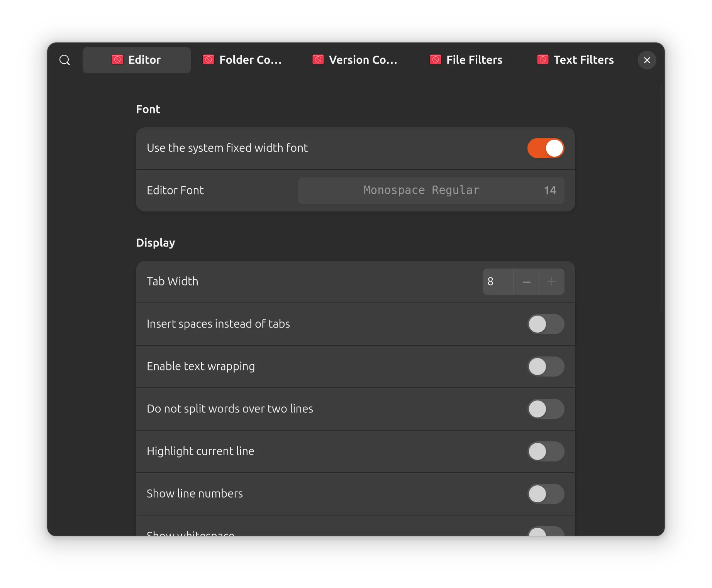Screen dimensions: 712x588
Task: Click the Tab Width value field
Action: (498, 282)
